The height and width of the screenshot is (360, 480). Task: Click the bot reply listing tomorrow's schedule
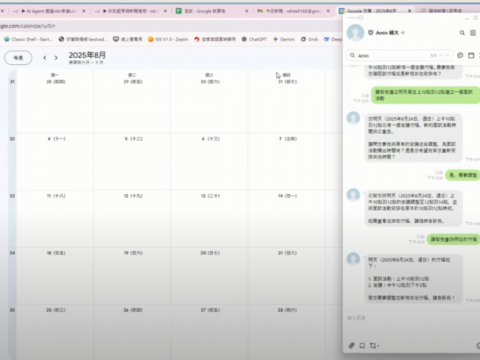point(413,279)
